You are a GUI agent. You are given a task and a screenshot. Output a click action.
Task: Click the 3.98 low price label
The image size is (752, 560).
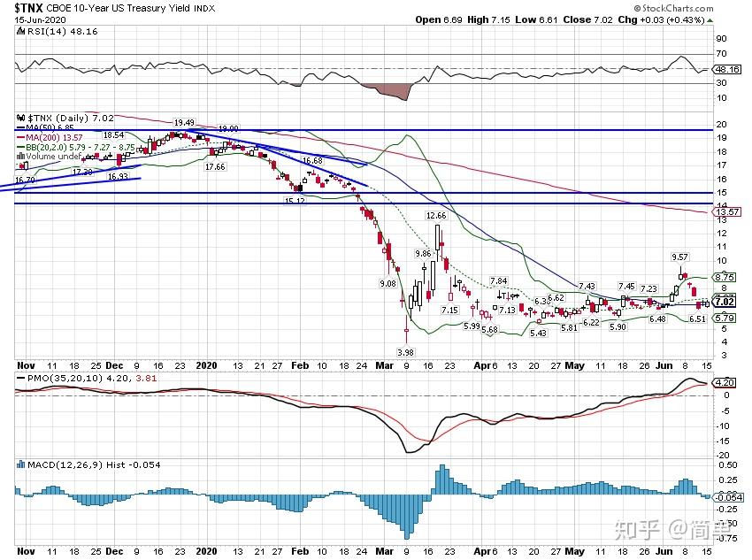click(405, 352)
